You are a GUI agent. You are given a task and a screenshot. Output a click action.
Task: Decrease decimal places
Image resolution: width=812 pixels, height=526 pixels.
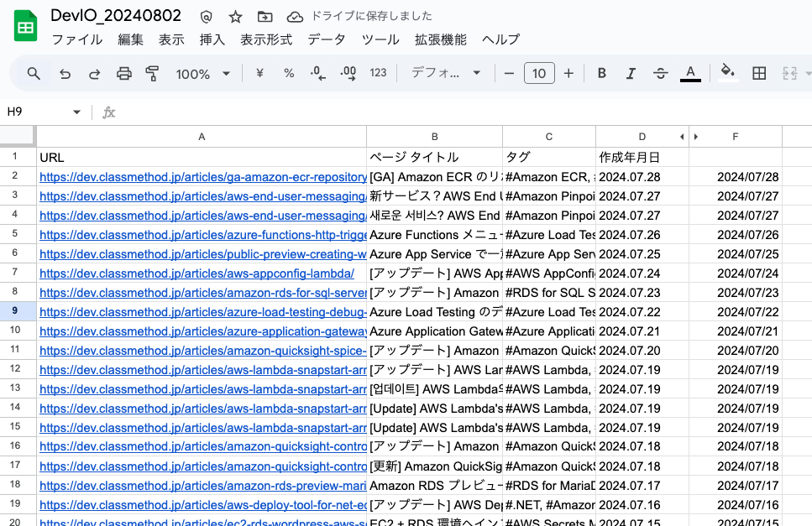pos(318,73)
